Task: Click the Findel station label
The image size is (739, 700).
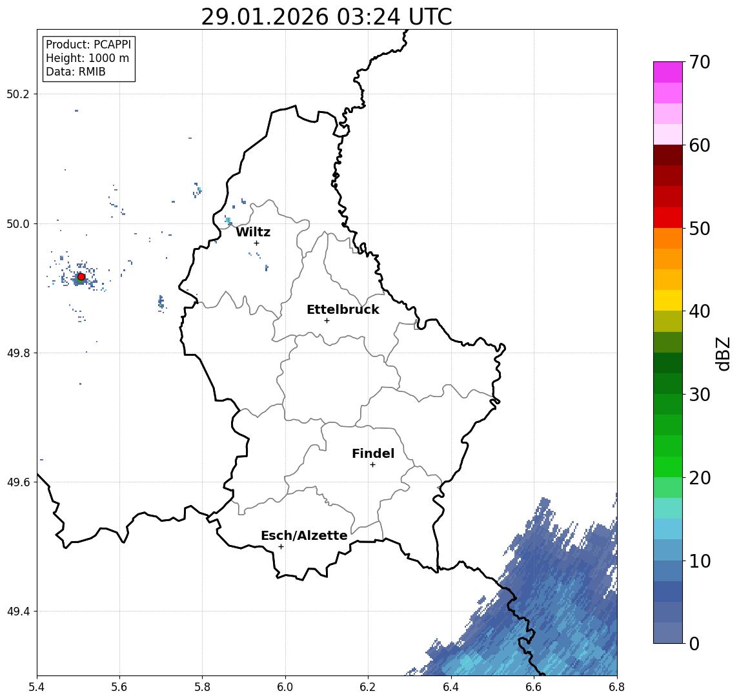Action: point(373,453)
